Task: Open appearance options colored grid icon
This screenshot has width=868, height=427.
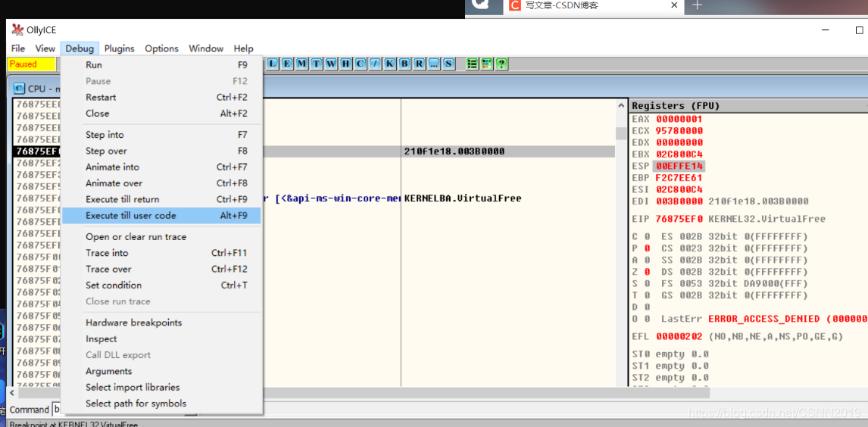Action: 487,64
